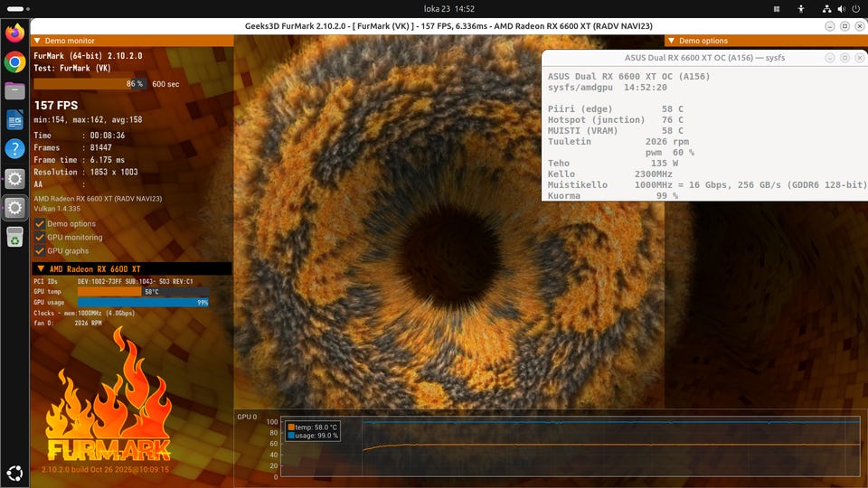Open the Trash dock icon
This screenshot has height=488, width=868.
coord(15,237)
